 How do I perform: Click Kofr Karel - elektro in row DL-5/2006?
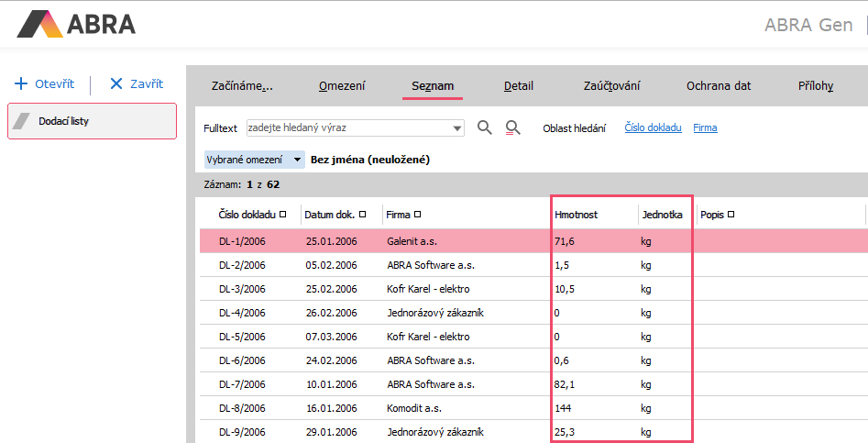tap(428, 337)
